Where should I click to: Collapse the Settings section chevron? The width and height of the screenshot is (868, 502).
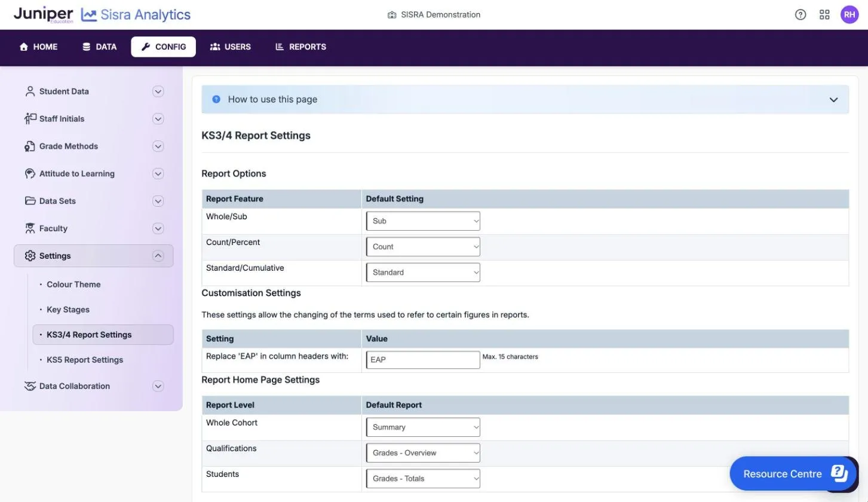pos(158,256)
